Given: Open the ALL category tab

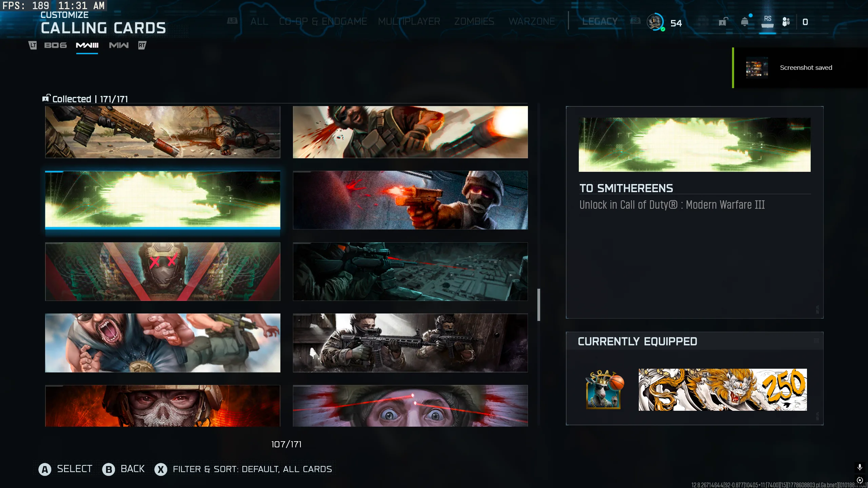Looking at the screenshot, I should pyautogui.click(x=259, y=21).
